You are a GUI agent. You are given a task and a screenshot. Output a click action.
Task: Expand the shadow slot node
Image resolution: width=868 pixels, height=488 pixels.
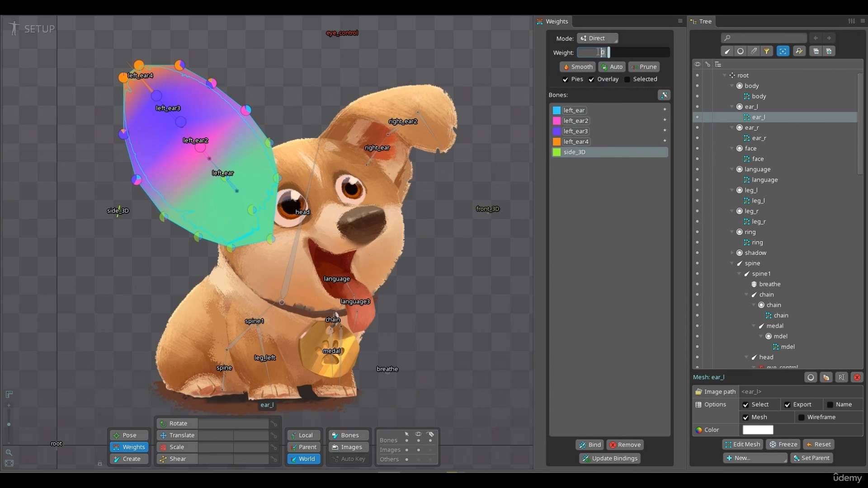(732, 253)
